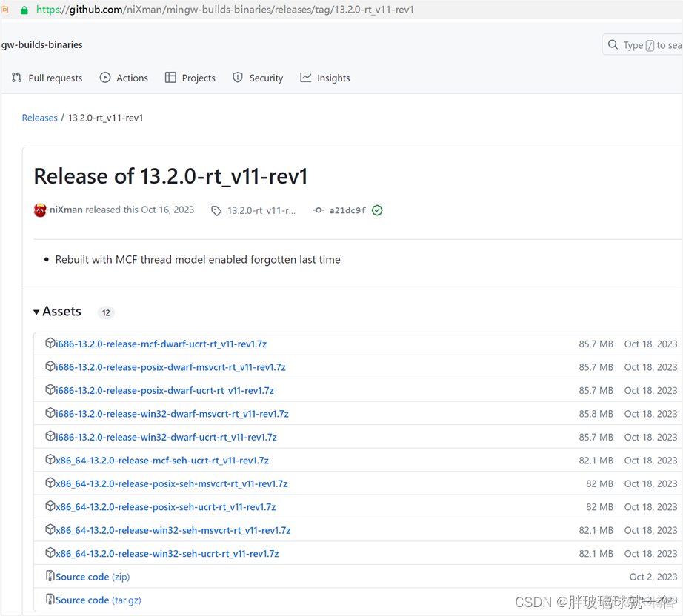The image size is (683, 616).
Task: Click the Security shield icon
Action: [x=237, y=78]
